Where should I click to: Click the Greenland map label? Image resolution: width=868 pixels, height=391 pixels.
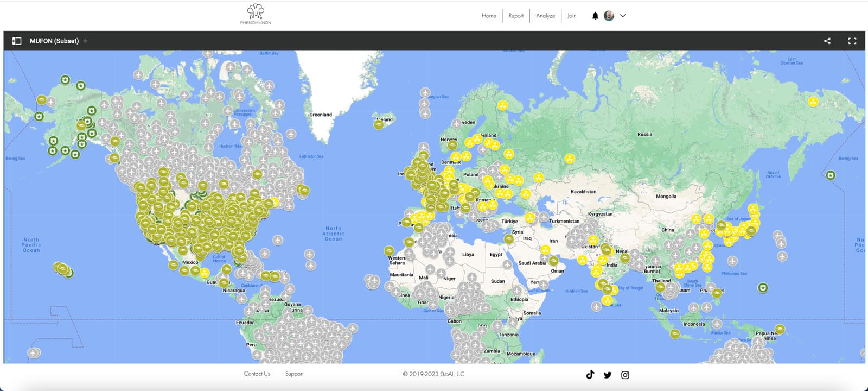tap(321, 115)
